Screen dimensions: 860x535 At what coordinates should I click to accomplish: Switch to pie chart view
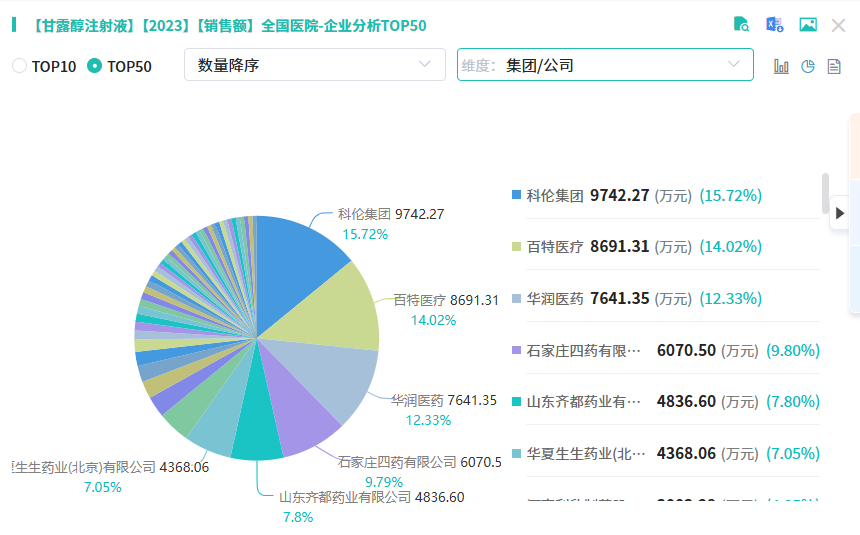(x=808, y=66)
